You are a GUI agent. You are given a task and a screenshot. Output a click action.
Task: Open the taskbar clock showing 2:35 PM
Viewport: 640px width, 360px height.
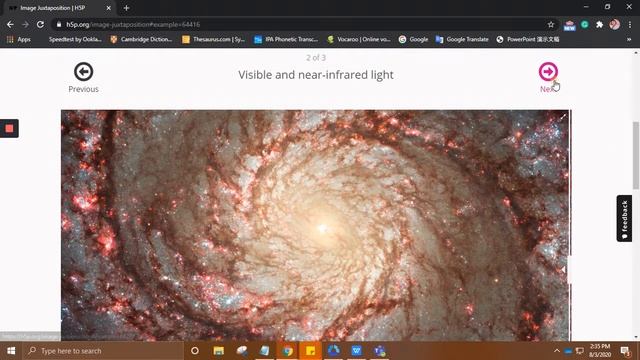(600, 351)
